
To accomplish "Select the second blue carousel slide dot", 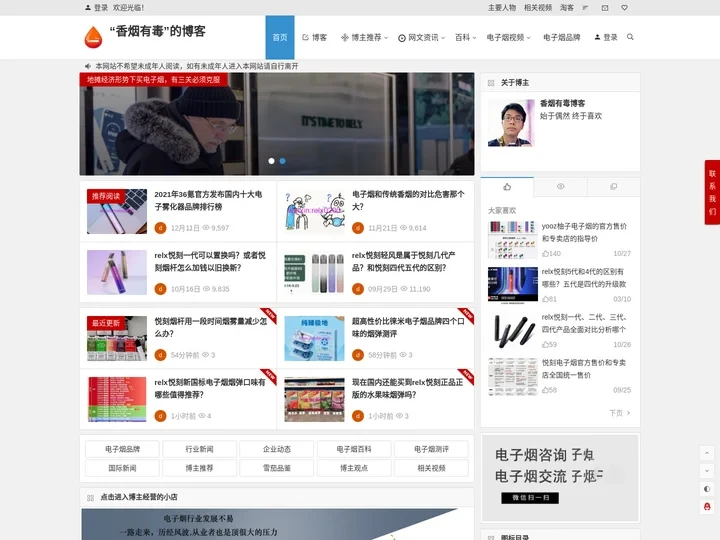I will point(282,161).
